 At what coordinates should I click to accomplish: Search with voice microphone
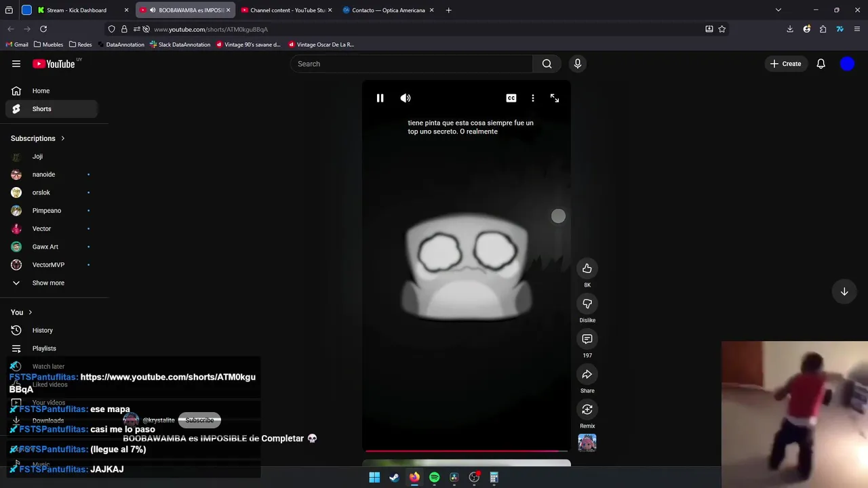tap(578, 64)
